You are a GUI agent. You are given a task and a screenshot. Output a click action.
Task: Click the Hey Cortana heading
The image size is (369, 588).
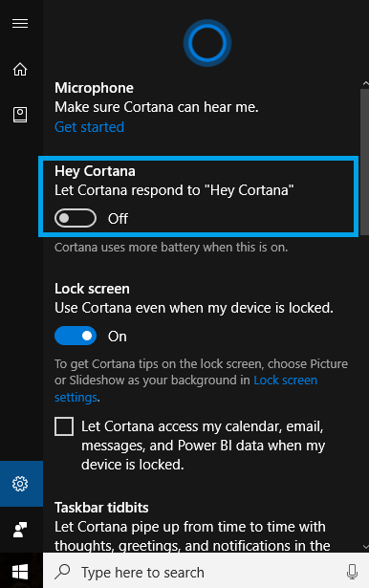coord(95,171)
